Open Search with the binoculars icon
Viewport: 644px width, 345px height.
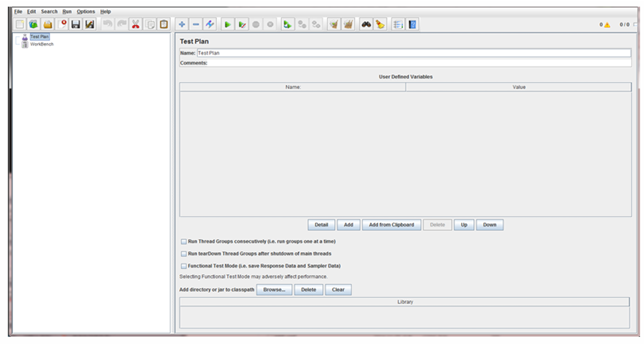pos(366,25)
